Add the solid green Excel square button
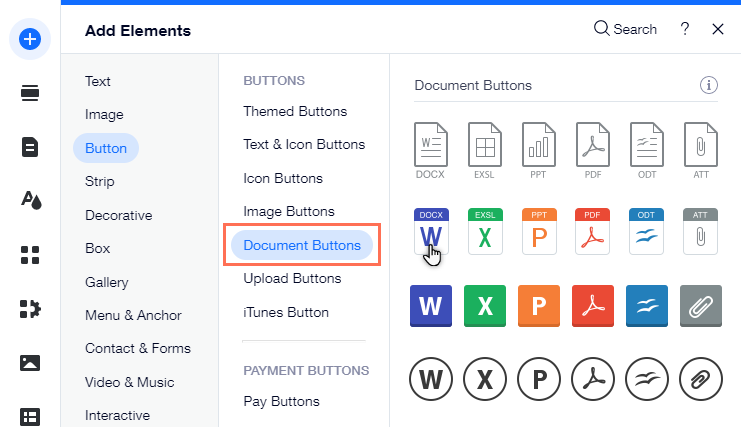Viewport: 741px width, 427px height. (485, 306)
